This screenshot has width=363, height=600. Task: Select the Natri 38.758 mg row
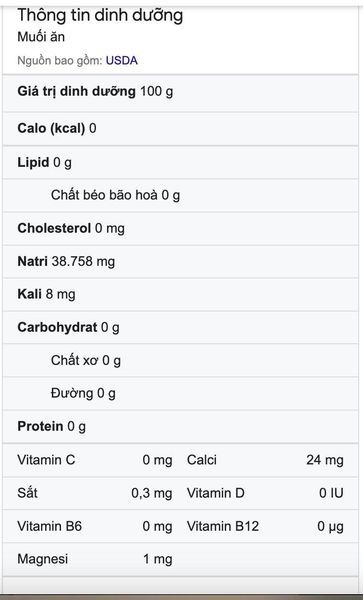(180, 261)
